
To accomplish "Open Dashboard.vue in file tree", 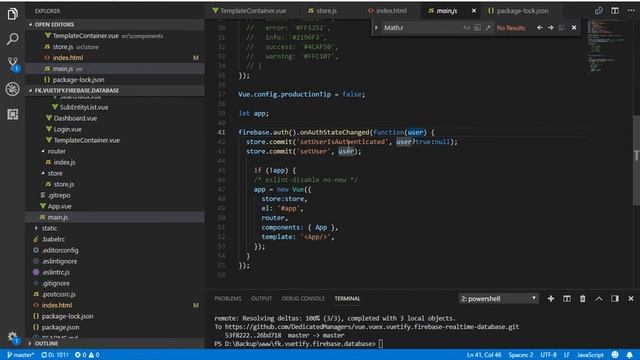I will 75,118.
